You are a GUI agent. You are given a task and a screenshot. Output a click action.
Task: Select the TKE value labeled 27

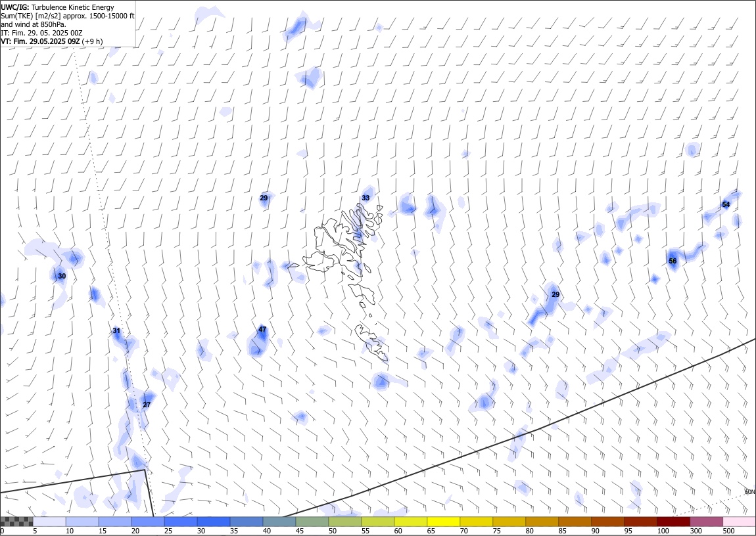tap(147, 405)
